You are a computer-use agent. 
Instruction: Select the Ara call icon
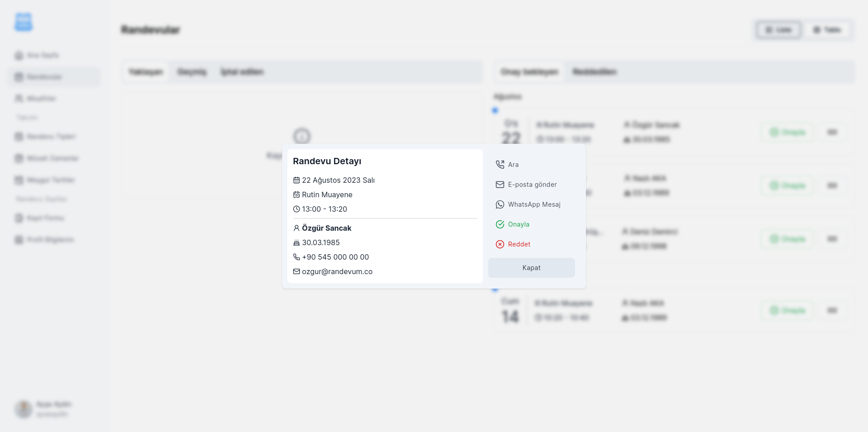tap(500, 164)
